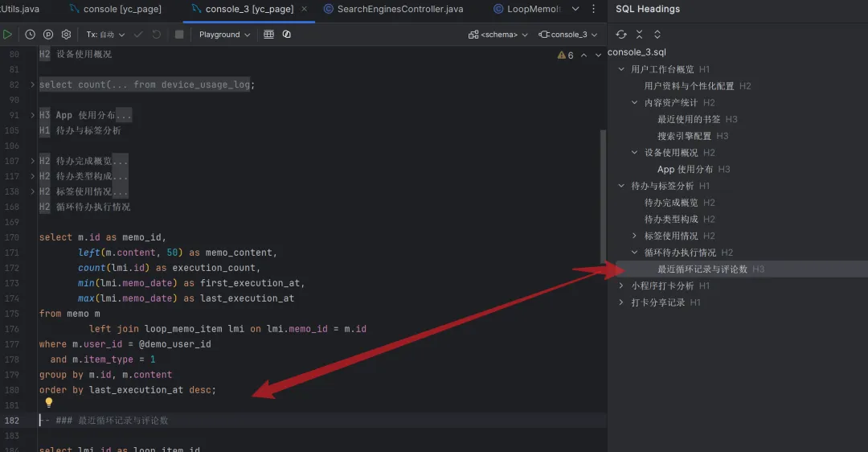Select 最近使用的书签 H3 heading
The height and width of the screenshot is (452, 868).
click(697, 119)
